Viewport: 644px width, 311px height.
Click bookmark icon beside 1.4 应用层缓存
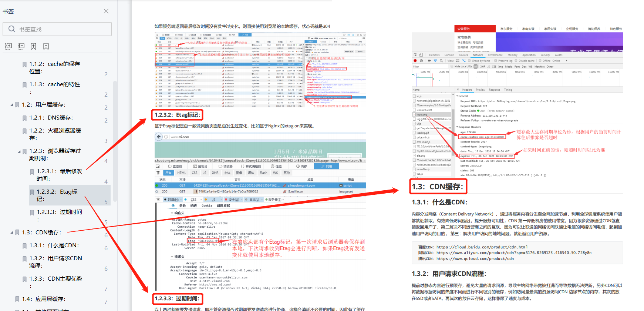point(17,299)
